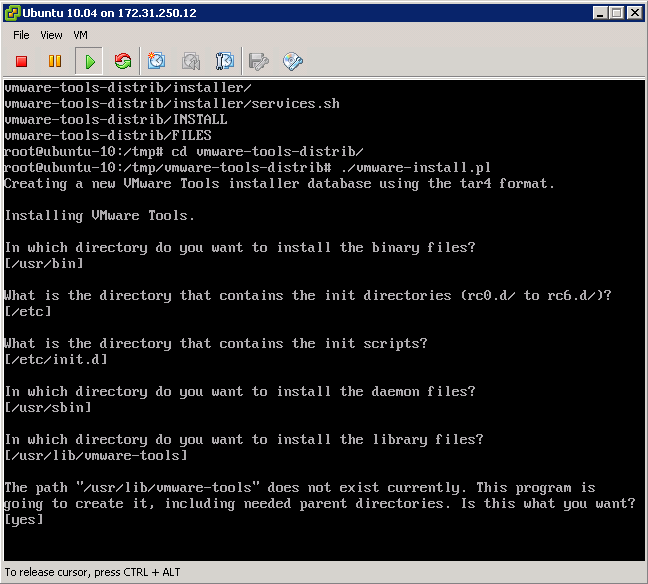Viewport: 648px width, 584px height.
Task: Click the green Power On play button
Action: click(89, 61)
